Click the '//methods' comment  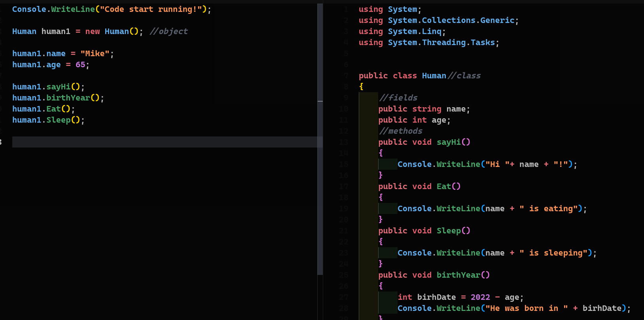401,131
